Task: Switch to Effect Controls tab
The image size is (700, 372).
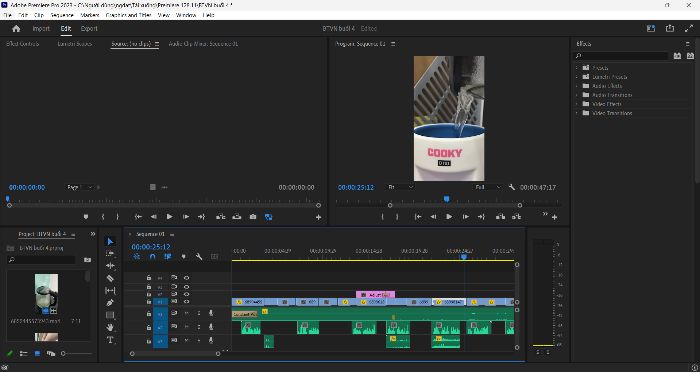Action: click(23, 44)
